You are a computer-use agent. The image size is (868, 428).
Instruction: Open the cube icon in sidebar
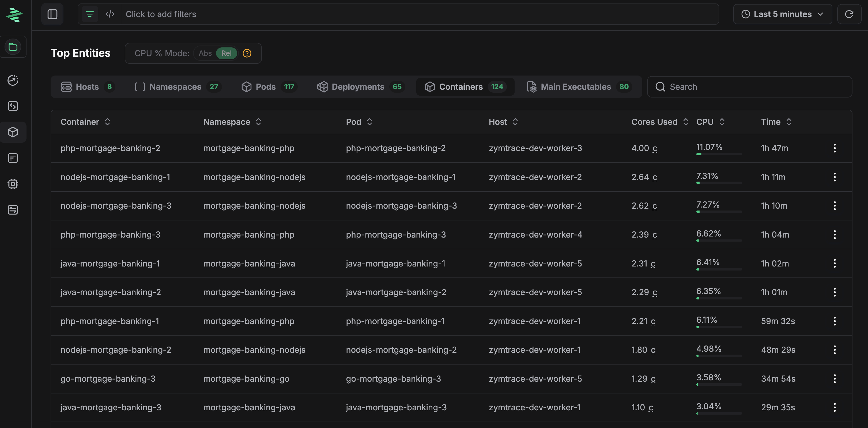click(13, 132)
